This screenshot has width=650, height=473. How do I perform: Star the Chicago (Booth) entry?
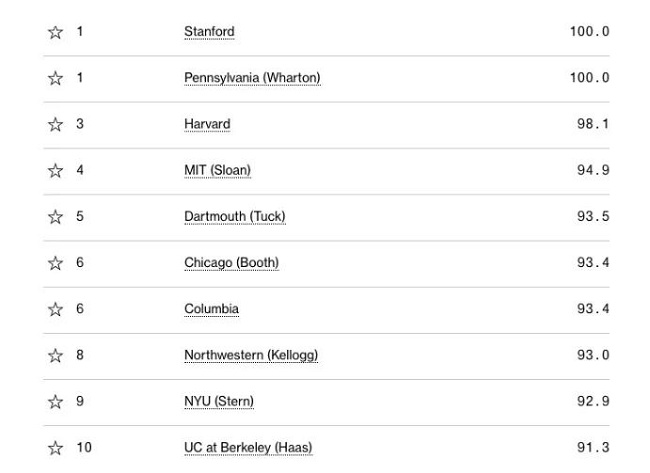point(56,263)
